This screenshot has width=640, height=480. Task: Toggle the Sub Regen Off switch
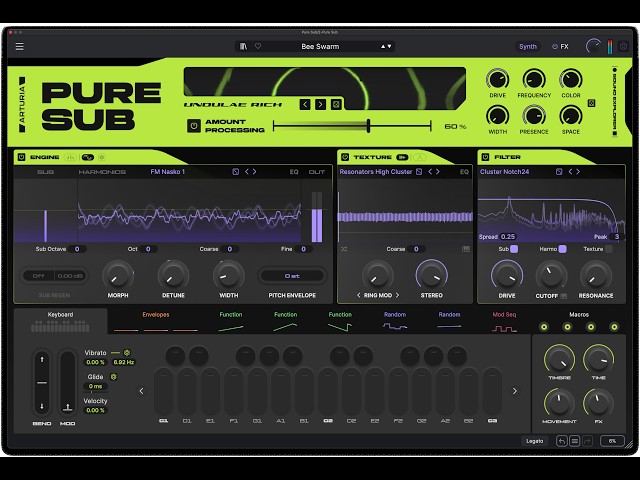point(38,276)
